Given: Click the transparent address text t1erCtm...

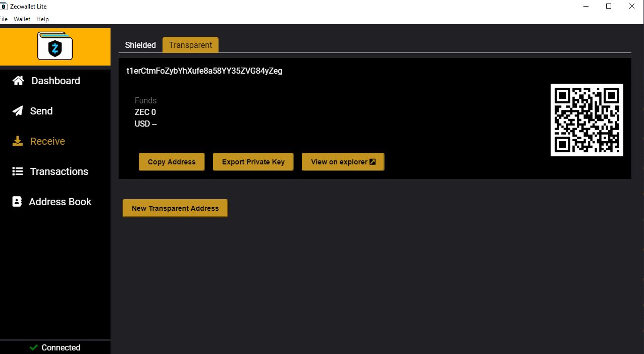Looking at the screenshot, I should [x=204, y=71].
